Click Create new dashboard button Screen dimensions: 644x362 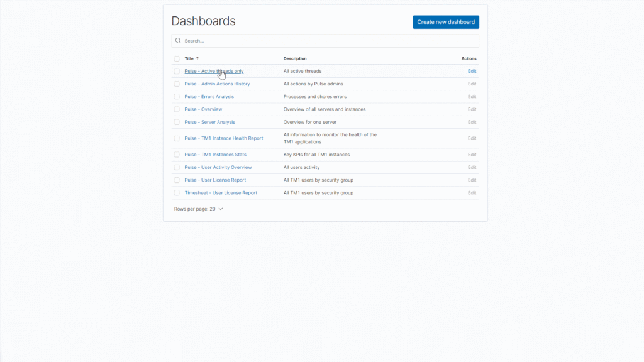click(x=446, y=22)
